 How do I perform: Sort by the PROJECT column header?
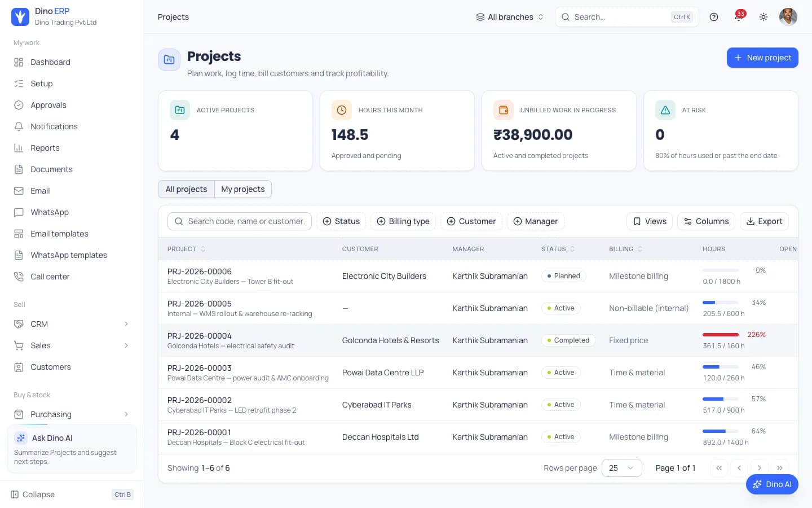click(x=187, y=249)
